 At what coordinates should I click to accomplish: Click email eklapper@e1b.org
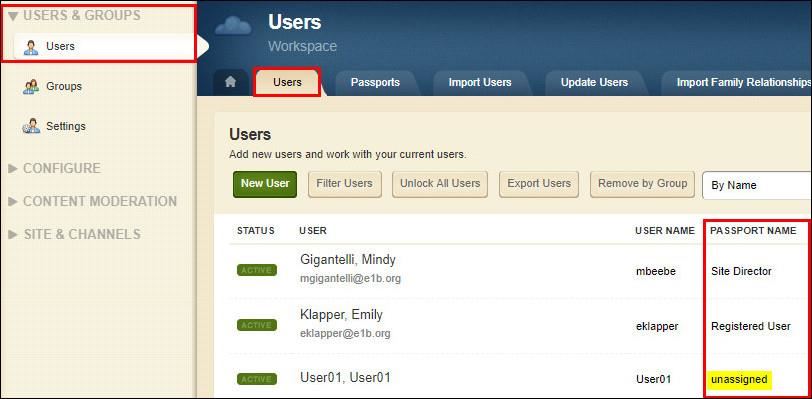[345, 333]
